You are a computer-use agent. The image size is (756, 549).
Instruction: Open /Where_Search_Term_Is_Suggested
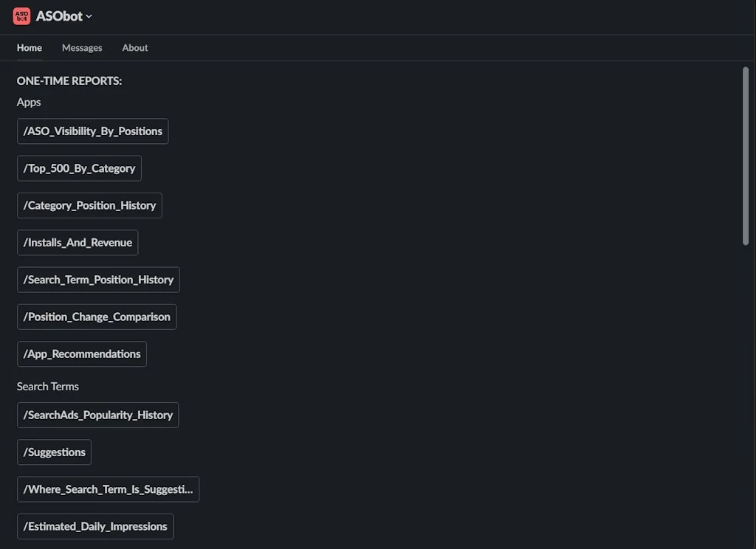[x=108, y=489]
